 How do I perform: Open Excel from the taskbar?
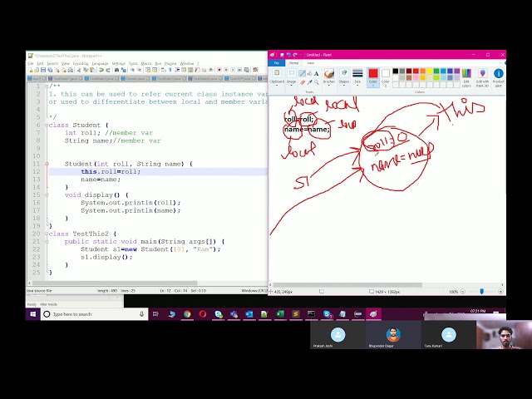pyautogui.click(x=280, y=314)
